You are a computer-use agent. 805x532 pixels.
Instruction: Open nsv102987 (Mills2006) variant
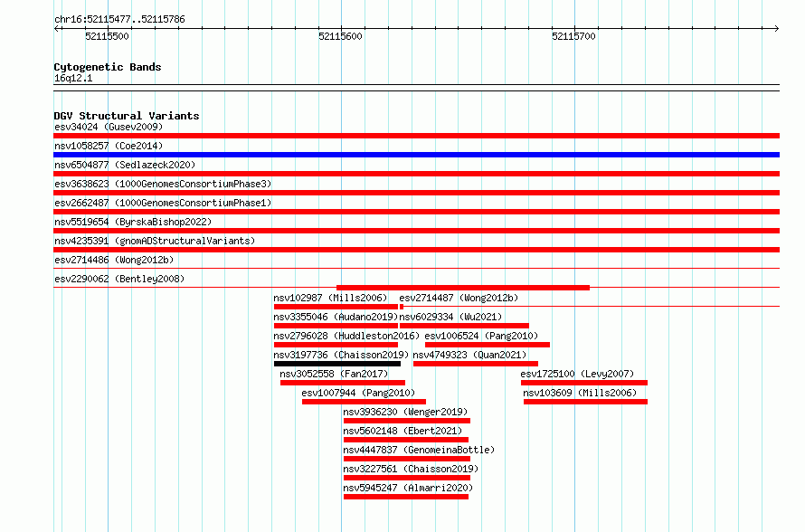(x=330, y=298)
